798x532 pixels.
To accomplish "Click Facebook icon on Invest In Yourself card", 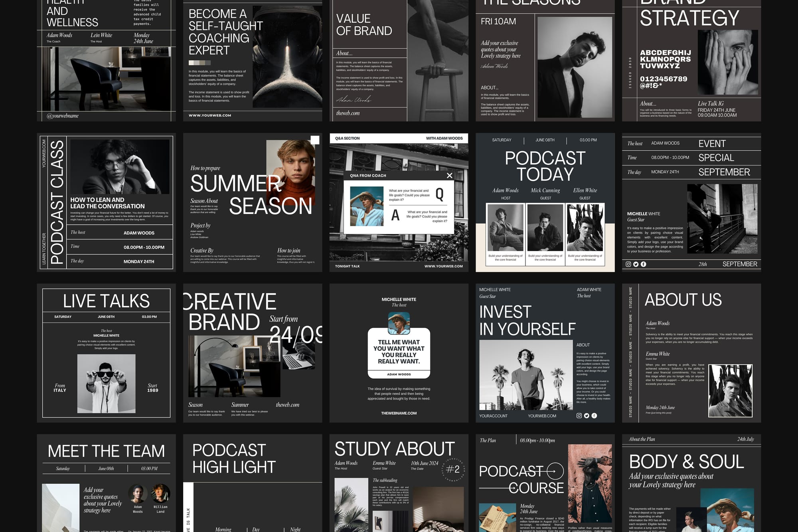I will 594,415.
